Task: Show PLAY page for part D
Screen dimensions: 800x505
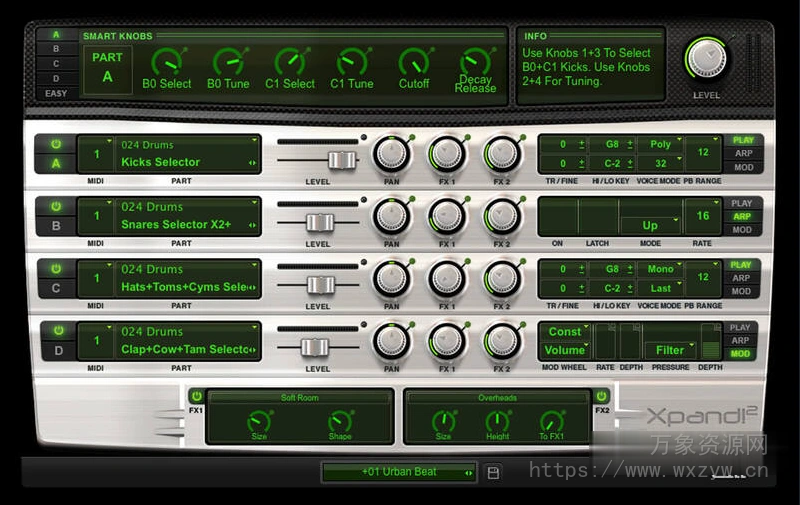Action: coord(740,327)
